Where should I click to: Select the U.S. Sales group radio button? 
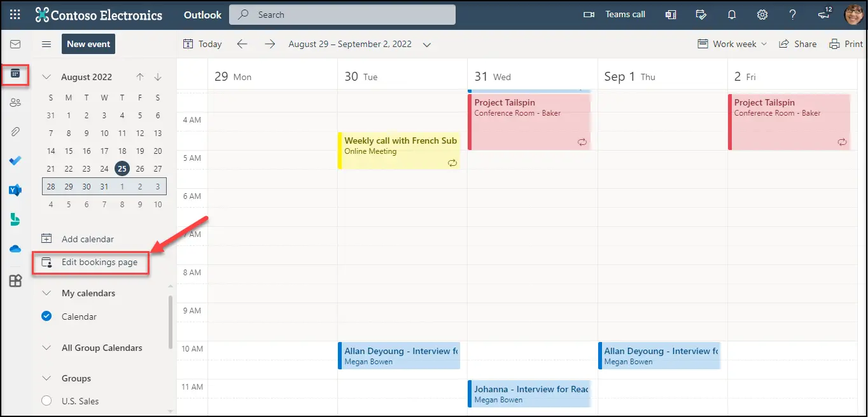[x=46, y=401]
